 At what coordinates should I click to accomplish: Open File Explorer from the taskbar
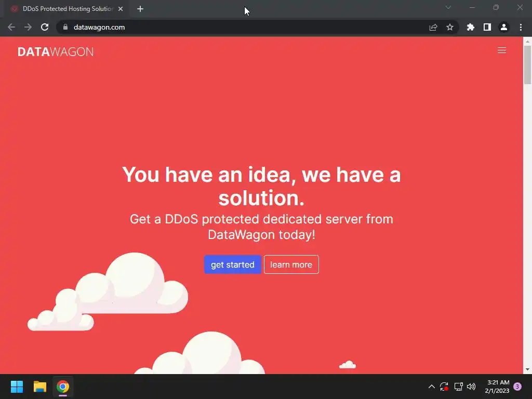point(39,387)
